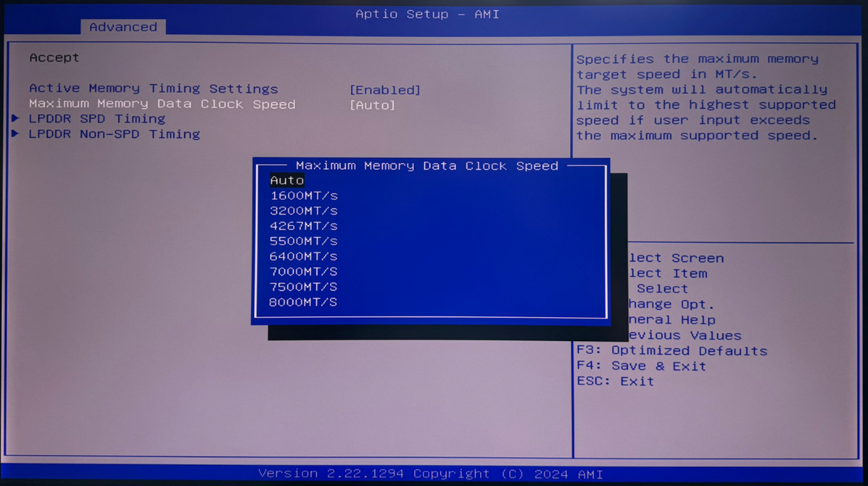Click the popup title Maximum Memory Data Clock Speed
The height and width of the screenshot is (486, 868).
(427, 165)
